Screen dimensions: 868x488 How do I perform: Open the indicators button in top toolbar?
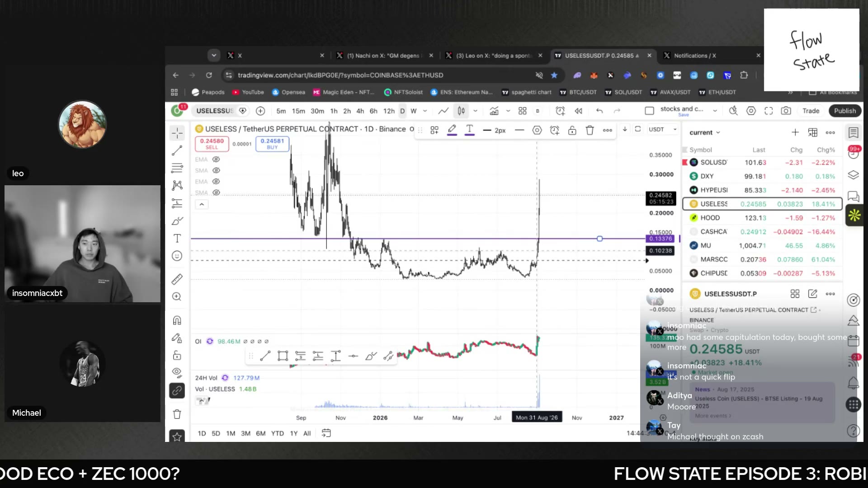click(494, 111)
